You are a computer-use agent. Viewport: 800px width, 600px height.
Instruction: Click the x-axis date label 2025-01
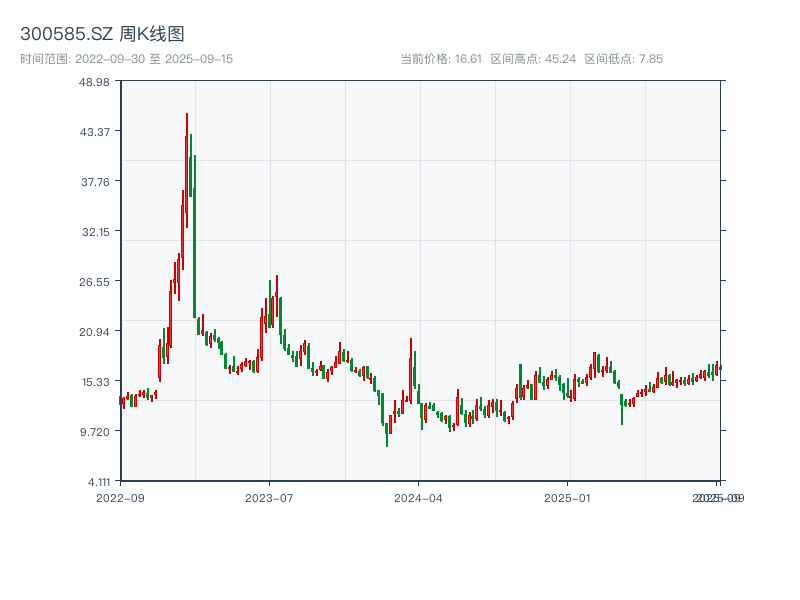[x=567, y=498]
